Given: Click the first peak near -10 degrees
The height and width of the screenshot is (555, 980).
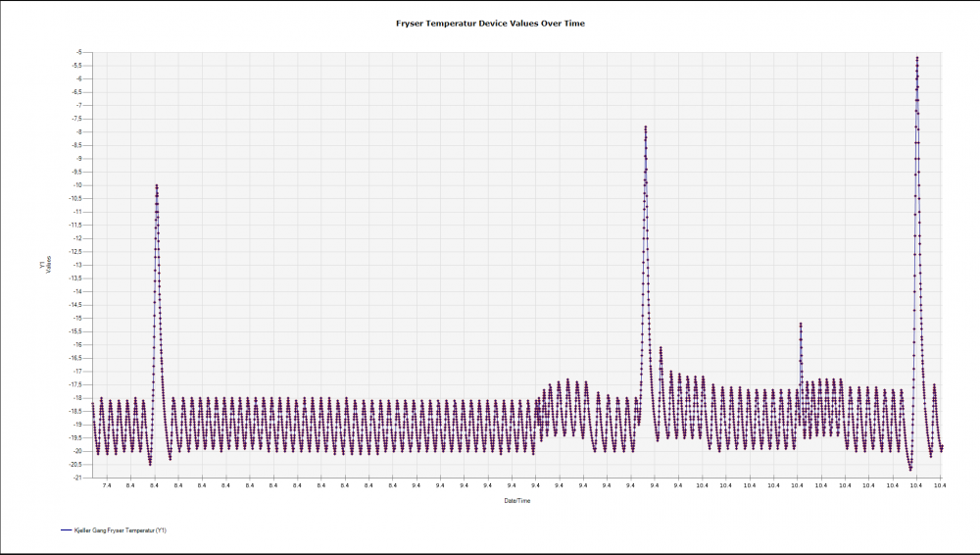Looking at the screenshot, I should click(156, 186).
